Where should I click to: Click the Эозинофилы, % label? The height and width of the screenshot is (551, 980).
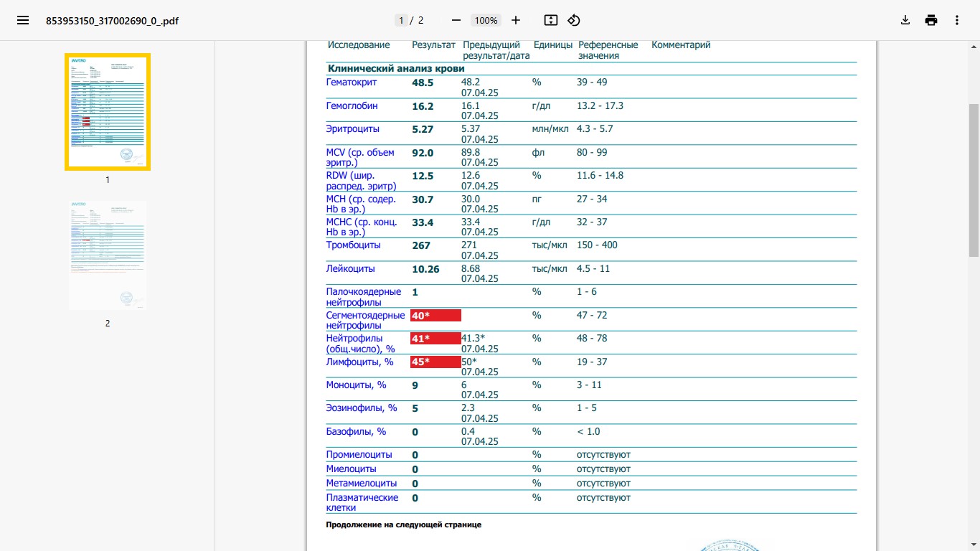(362, 408)
